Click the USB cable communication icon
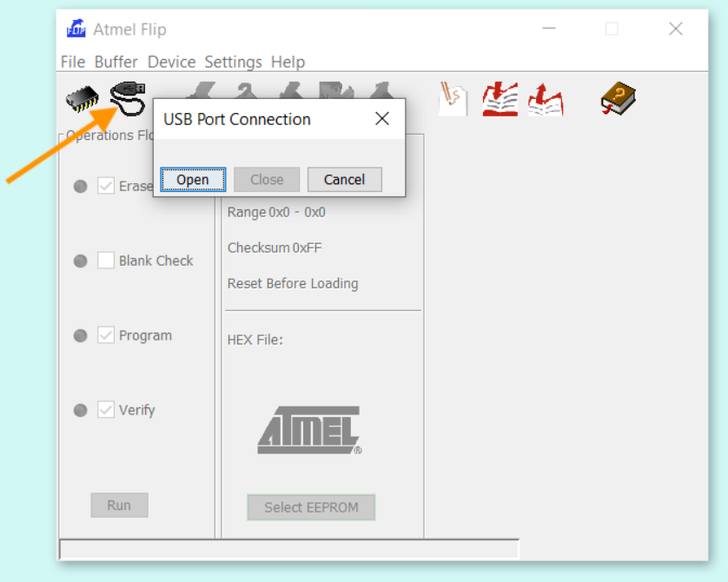Viewport: 728px width, 582px height. tap(128, 98)
